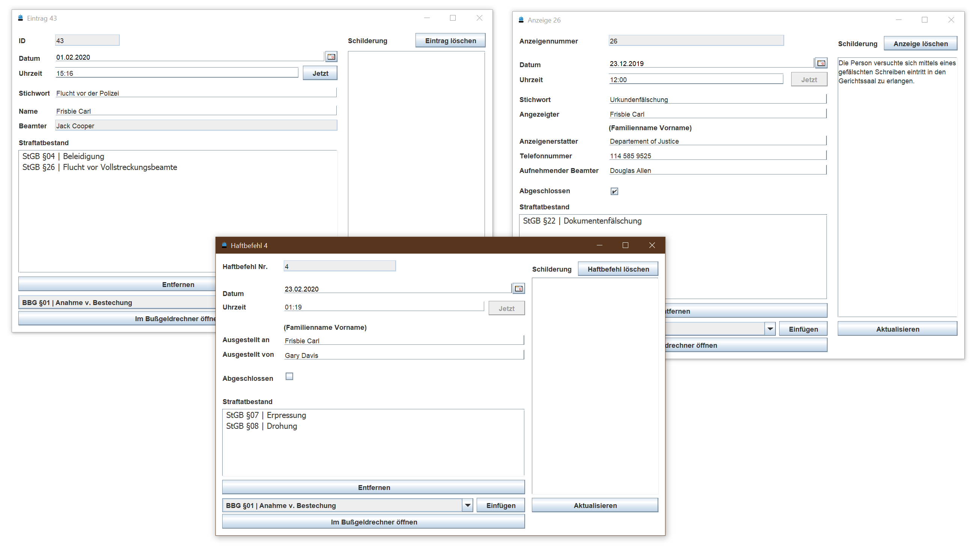Click Haftbefehl löschen button
This screenshot has height=547, width=980.
click(x=618, y=269)
